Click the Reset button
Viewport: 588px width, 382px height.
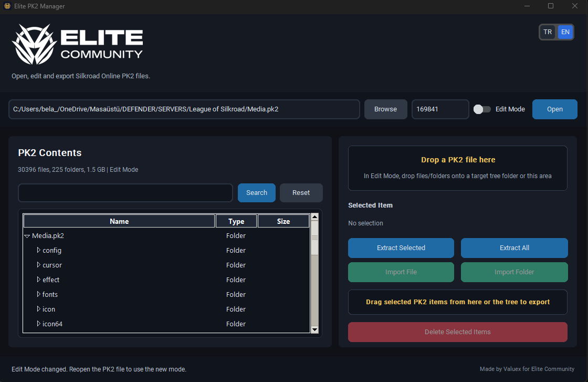[x=301, y=192]
